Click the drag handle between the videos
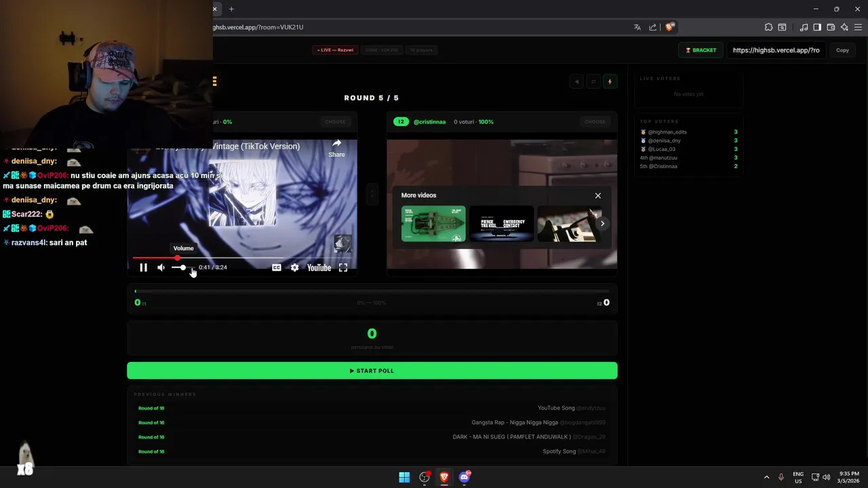 point(372,195)
